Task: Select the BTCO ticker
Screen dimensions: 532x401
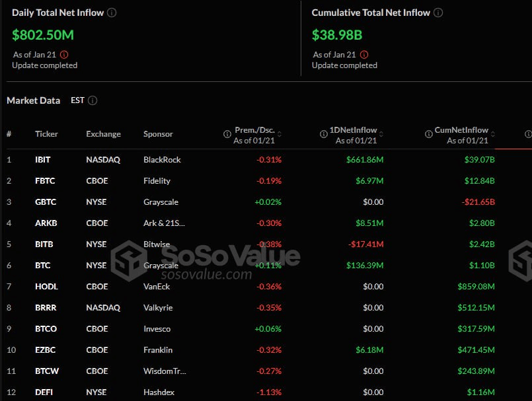Action: tap(46, 329)
